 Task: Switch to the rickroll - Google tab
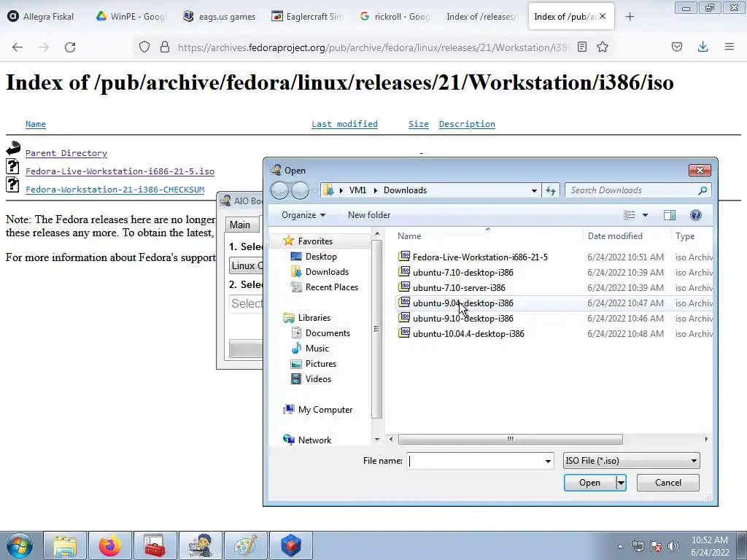tap(395, 17)
